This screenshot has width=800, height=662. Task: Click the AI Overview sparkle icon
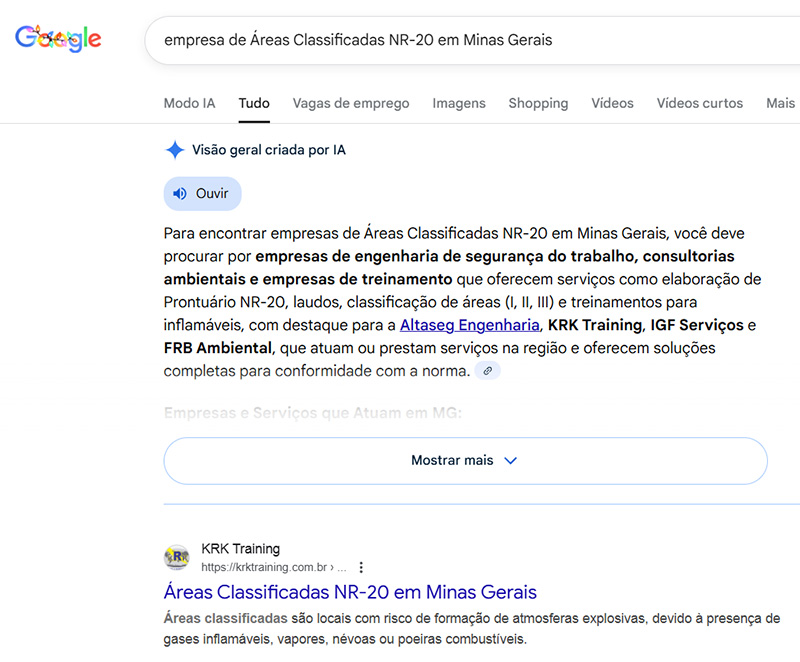173,149
